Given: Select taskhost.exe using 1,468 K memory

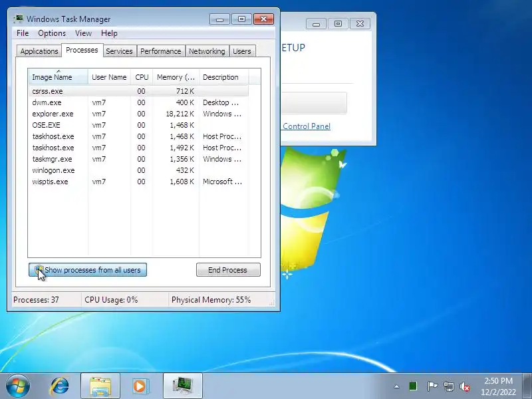Looking at the screenshot, I should coord(139,136).
